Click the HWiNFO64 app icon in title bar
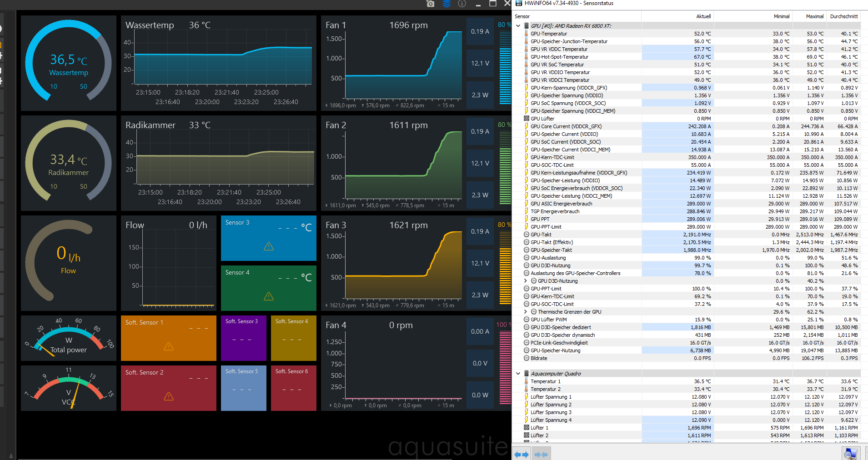868x460 pixels. [x=518, y=3]
